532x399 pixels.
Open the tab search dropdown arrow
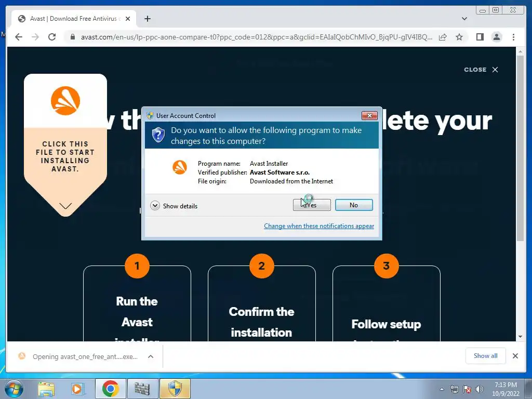click(464, 19)
